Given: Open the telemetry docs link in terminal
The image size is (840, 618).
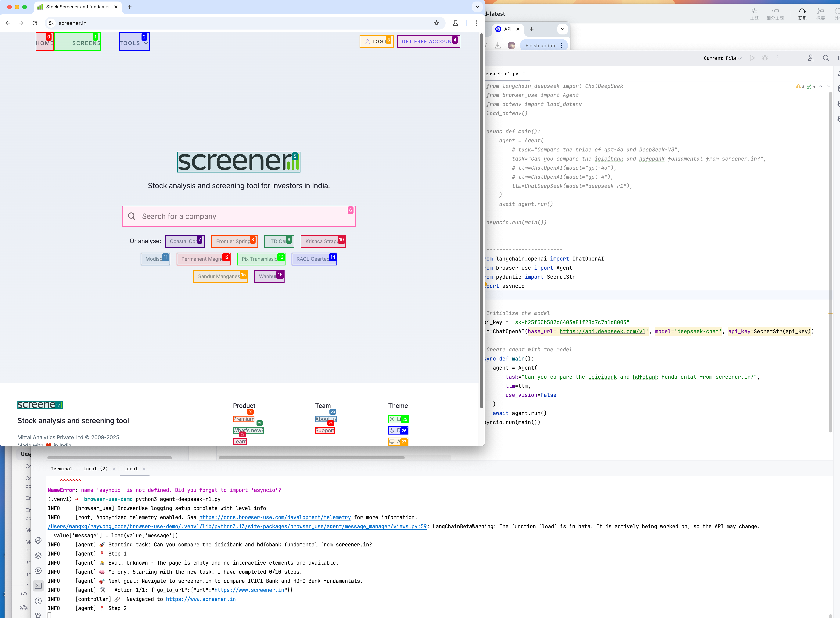Looking at the screenshot, I should [275, 517].
